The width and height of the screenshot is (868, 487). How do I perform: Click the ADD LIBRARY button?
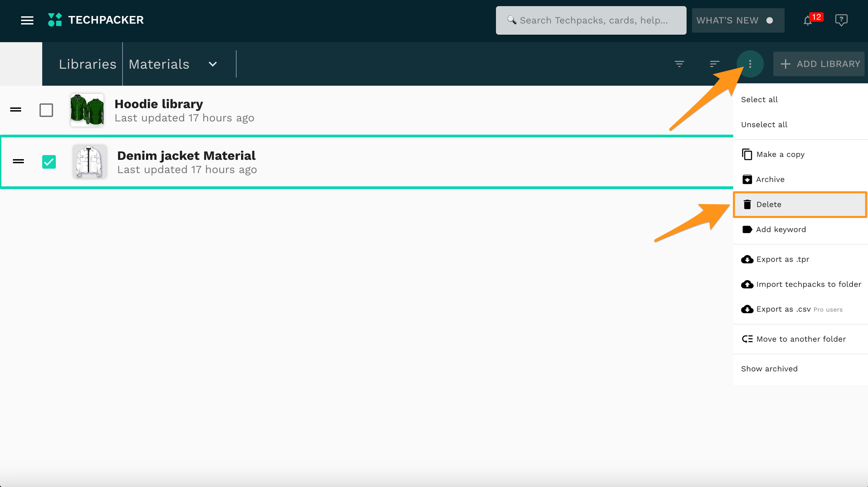click(x=819, y=64)
